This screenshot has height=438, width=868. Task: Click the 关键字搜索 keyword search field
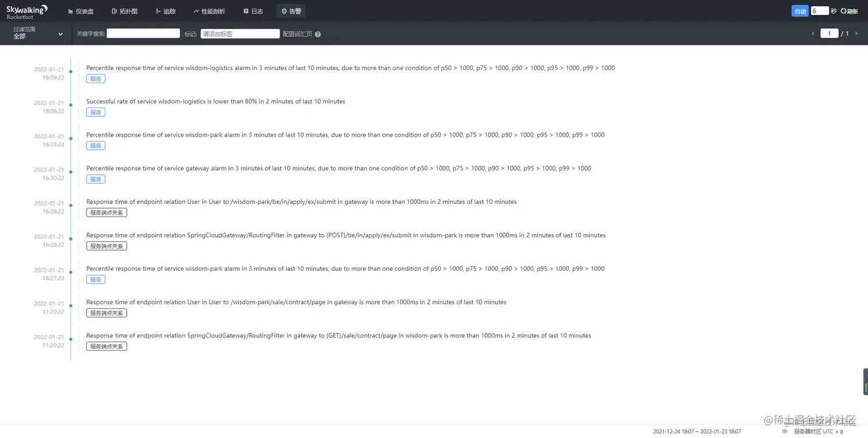(143, 33)
